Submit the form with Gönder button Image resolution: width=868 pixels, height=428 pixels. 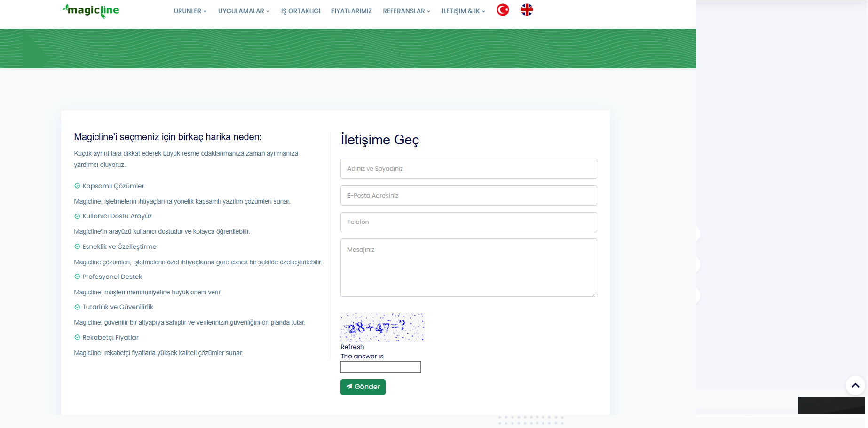(363, 387)
